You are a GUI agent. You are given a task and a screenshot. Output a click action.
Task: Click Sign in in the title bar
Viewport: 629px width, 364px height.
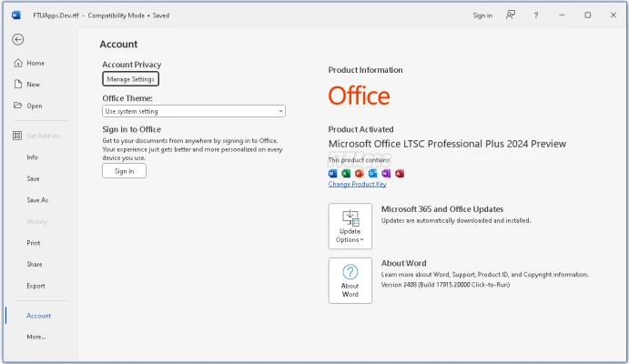click(x=482, y=15)
